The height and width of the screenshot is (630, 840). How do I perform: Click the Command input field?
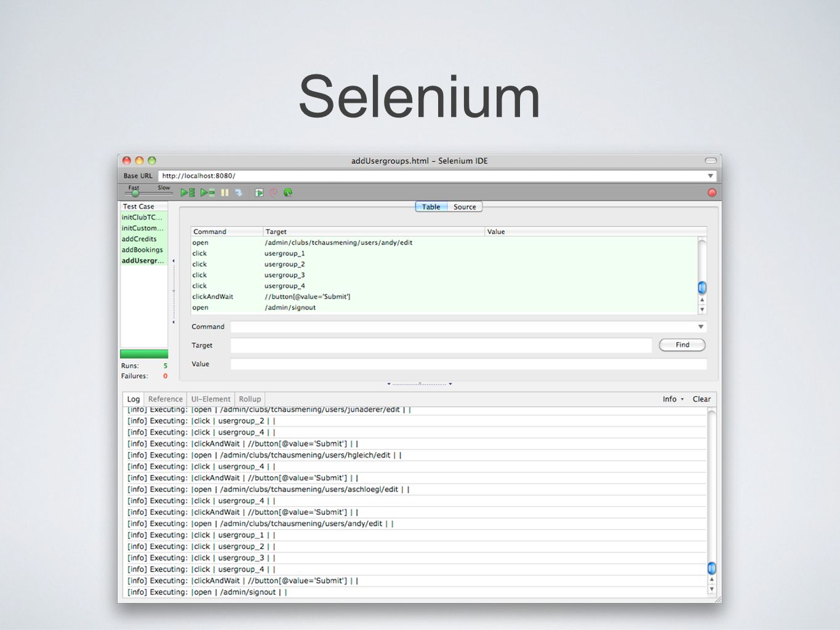point(463,327)
